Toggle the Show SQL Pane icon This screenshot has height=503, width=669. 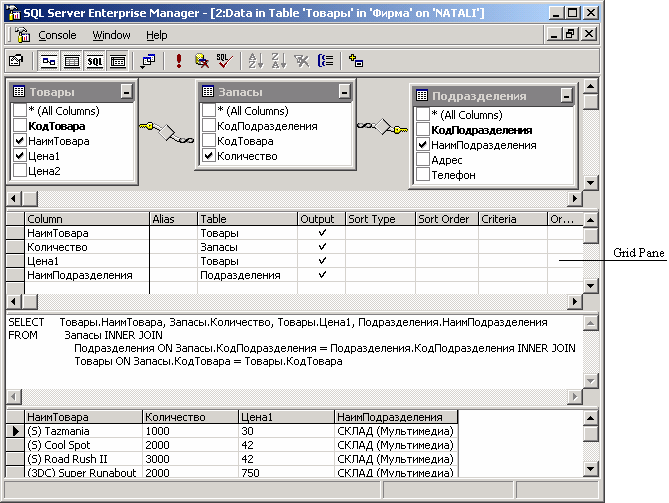[x=95, y=61]
